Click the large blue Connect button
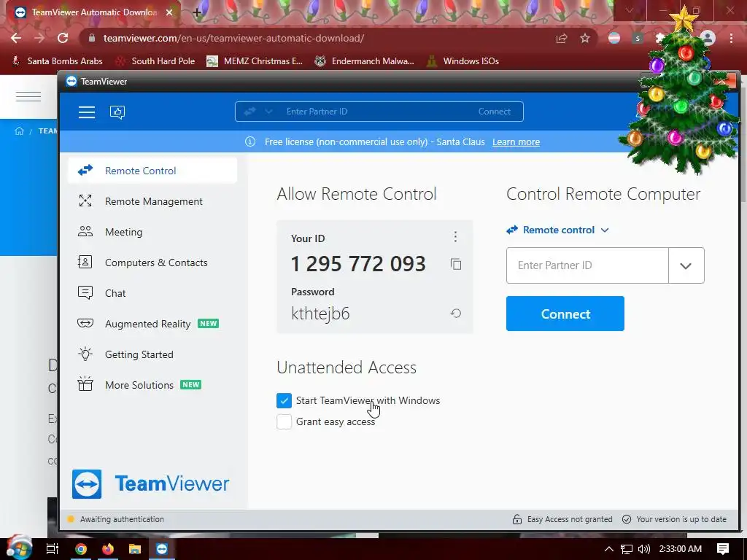 point(565,314)
